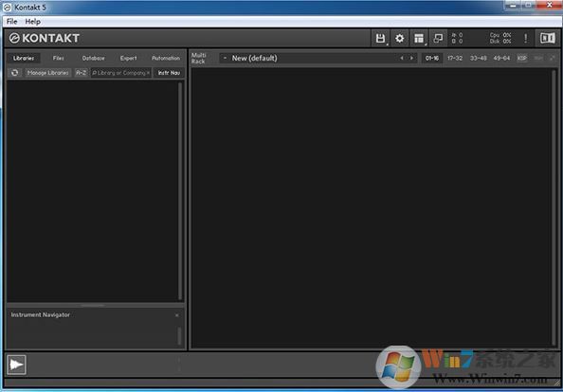This screenshot has height=392, width=563.
Task: Open the workspace layout panel menu
Action: coord(419,38)
